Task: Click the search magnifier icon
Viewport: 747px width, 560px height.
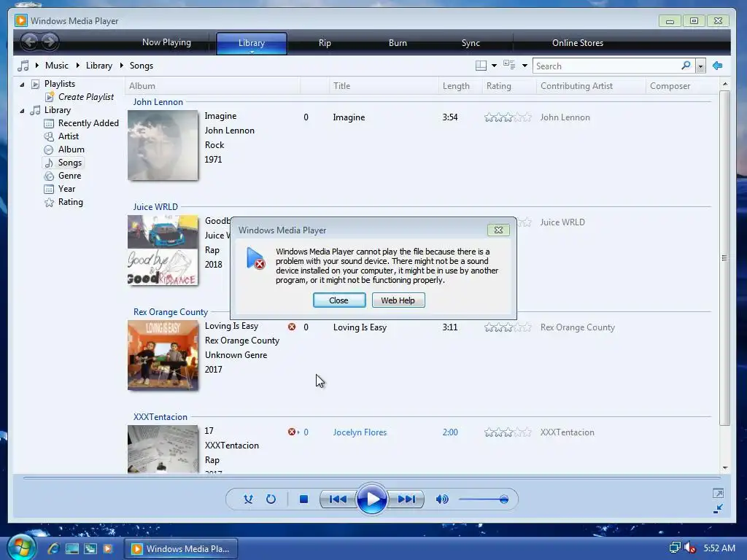Action: point(686,66)
